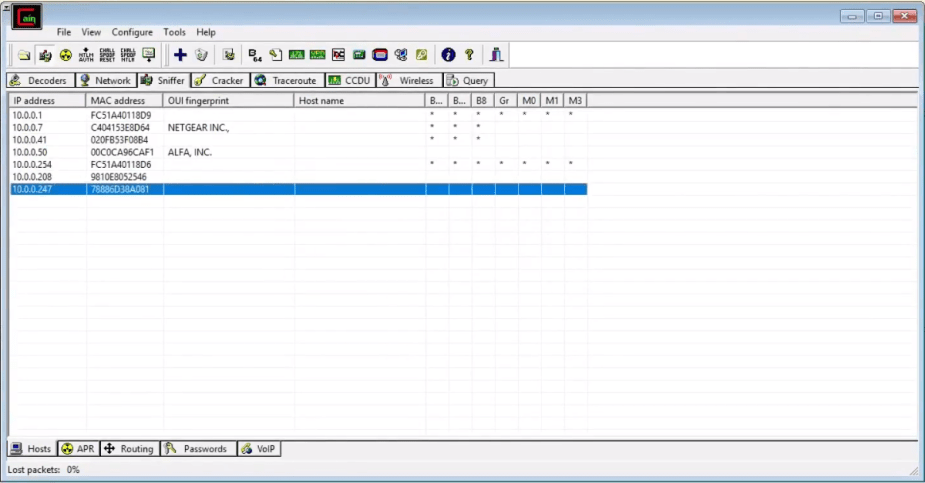Open the Configure menu
The height and width of the screenshot is (483, 925).
pyautogui.click(x=132, y=32)
